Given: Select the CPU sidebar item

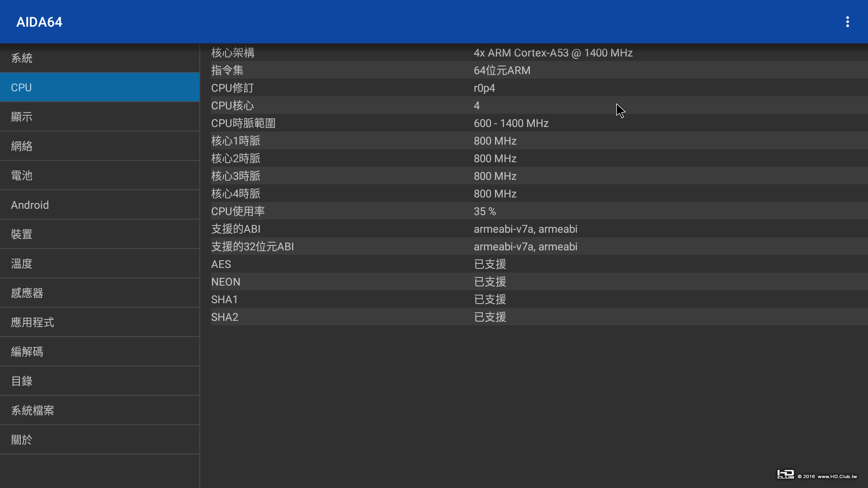Looking at the screenshot, I should [x=99, y=88].
